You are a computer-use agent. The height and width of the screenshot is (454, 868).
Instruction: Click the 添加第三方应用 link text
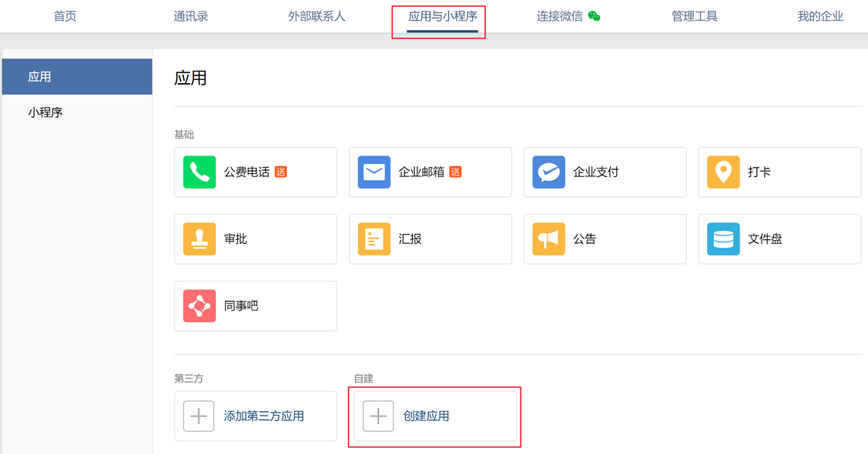[x=264, y=416]
